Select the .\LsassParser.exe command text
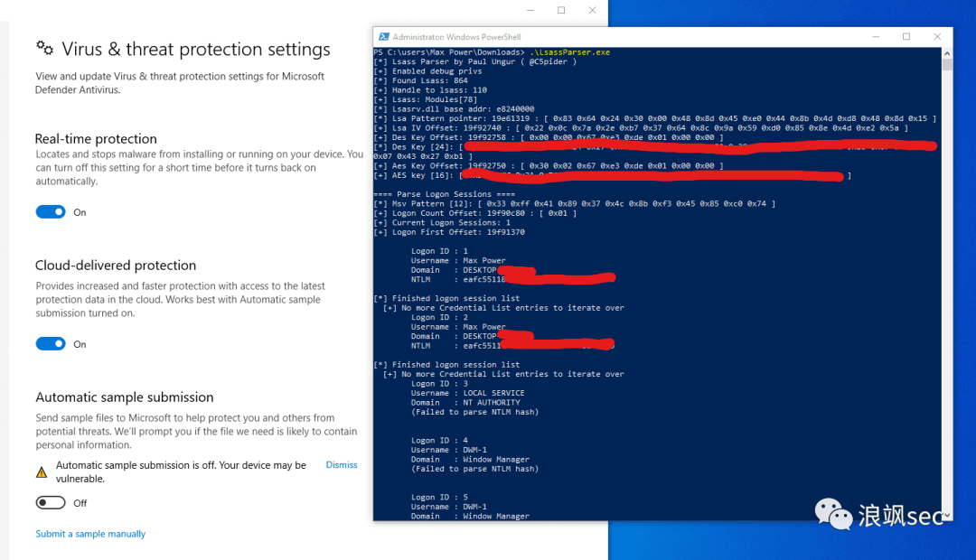Image resolution: width=976 pixels, height=560 pixels. coord(569,52)
